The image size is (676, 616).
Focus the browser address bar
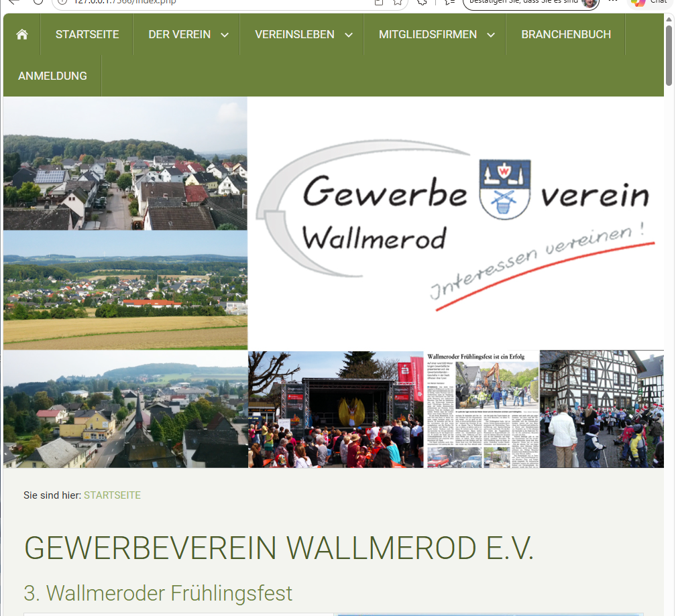coord(229,2)
